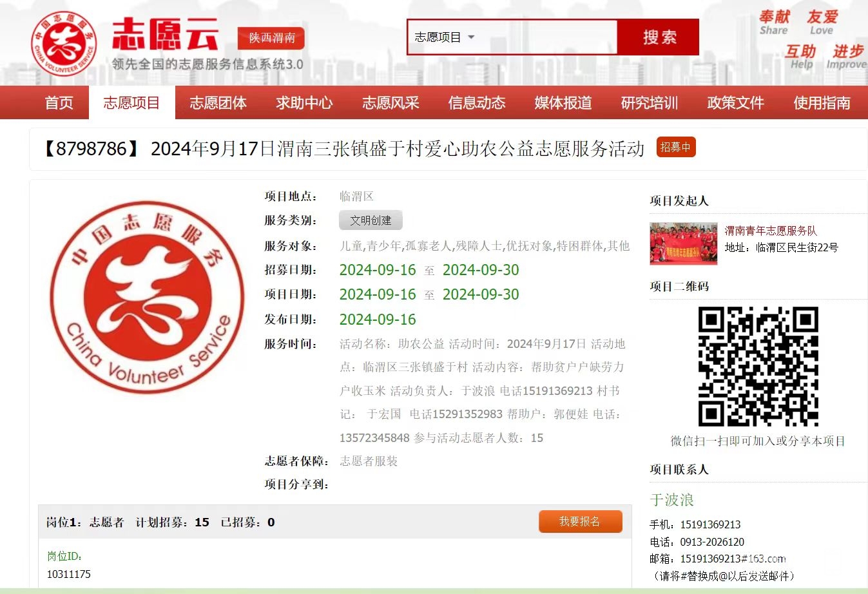Open the 信息动态 nav tab
Viewport: 868px width, 594px height.
coord(477,103)
